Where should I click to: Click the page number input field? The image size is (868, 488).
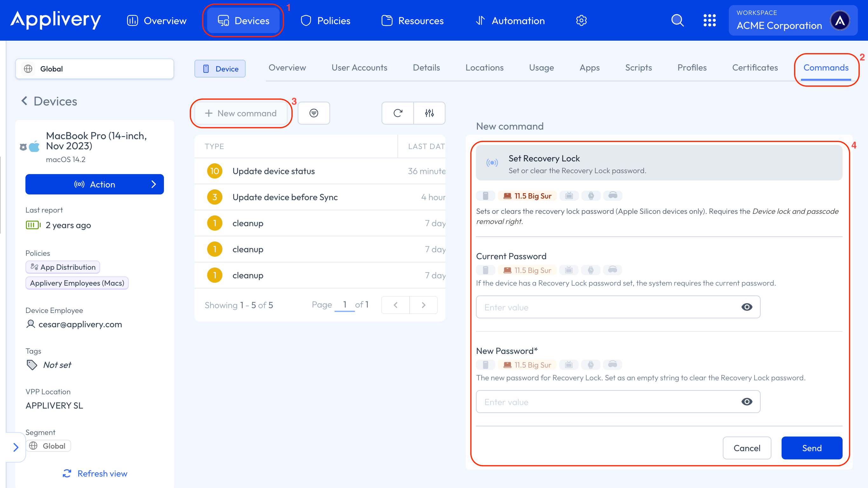[344, 305]
